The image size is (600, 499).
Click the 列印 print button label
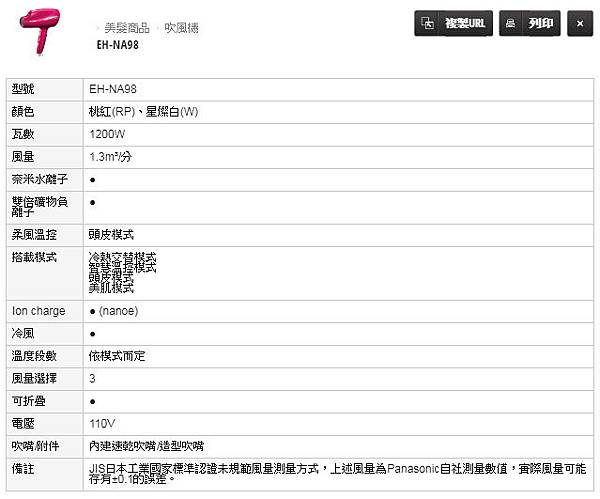coord(541,23)
